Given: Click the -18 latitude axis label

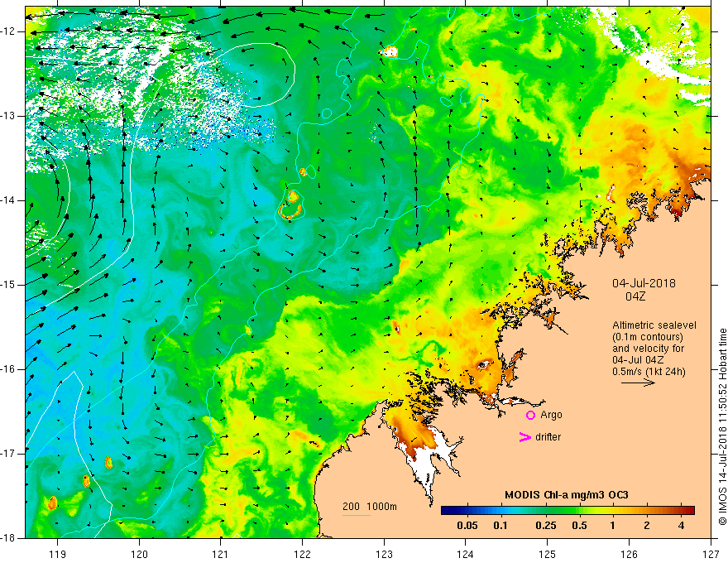Looking at the screenshot, I should (10, 538).
